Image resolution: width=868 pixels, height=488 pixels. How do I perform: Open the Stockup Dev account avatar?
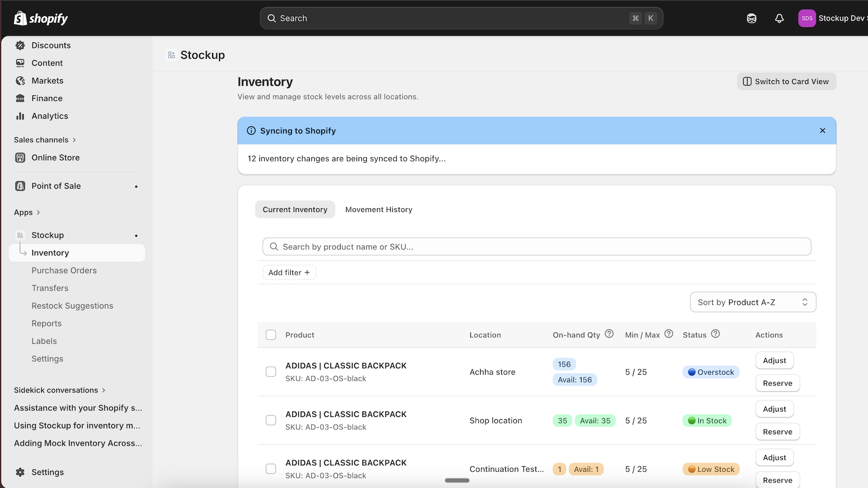[807, 18]
